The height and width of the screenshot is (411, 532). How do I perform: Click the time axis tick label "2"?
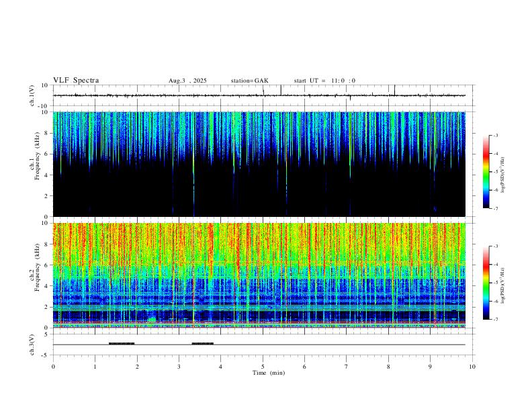(137, 367)
